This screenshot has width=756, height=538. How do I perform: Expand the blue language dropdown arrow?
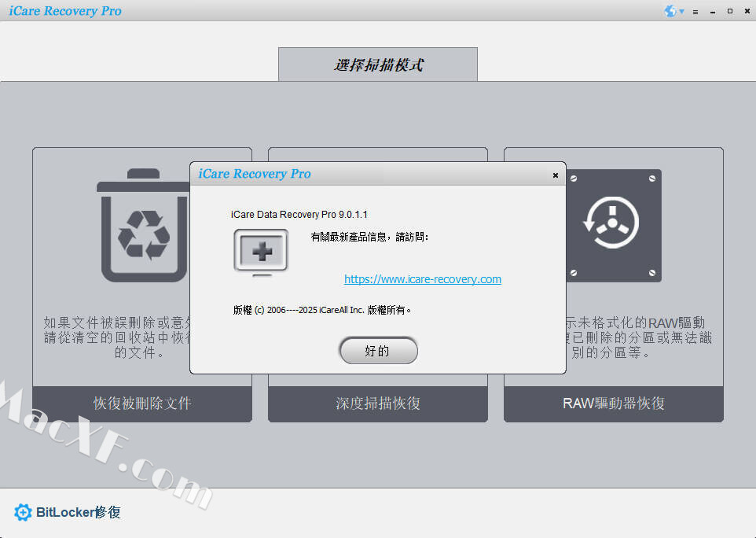(681, 12)
